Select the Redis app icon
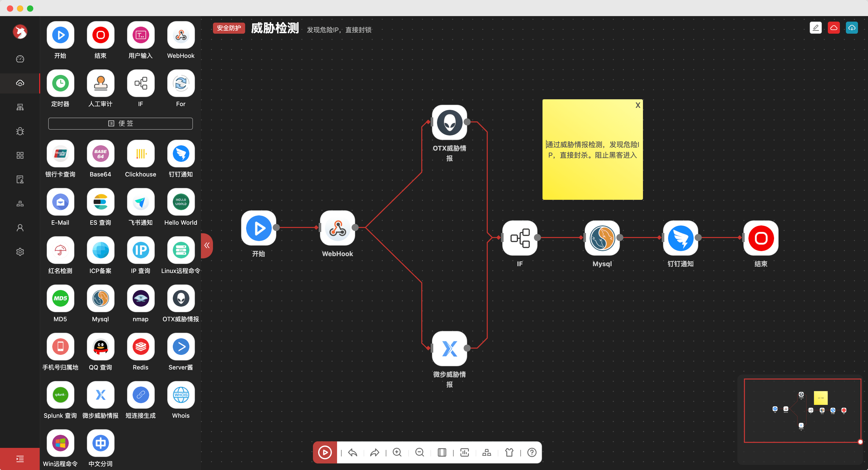Screen dimensions: 868x470 140,347
